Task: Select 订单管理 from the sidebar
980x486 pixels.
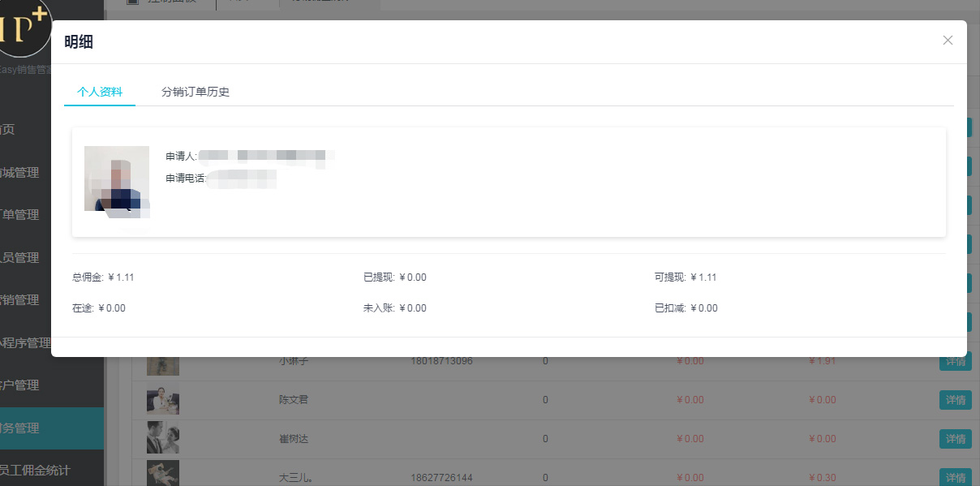Action: 21,215
